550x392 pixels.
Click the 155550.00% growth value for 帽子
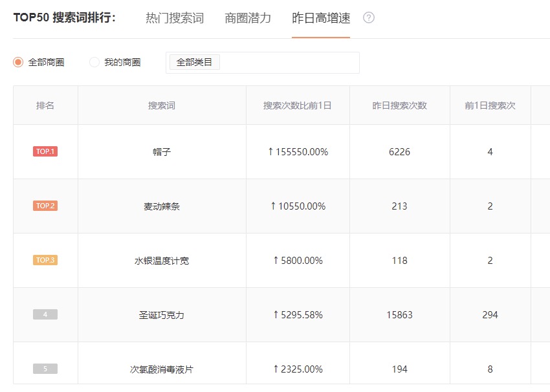click(298, 152)
